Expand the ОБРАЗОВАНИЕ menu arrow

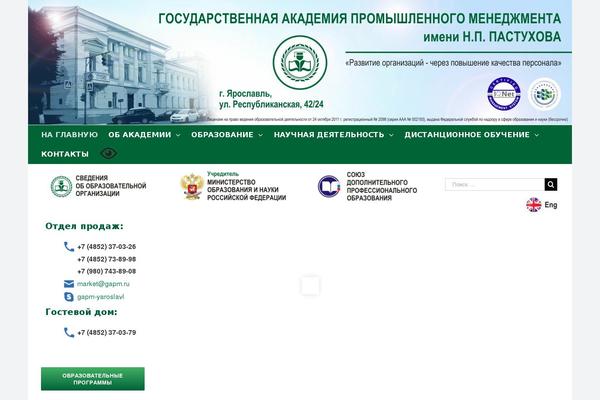pos(261,135)
